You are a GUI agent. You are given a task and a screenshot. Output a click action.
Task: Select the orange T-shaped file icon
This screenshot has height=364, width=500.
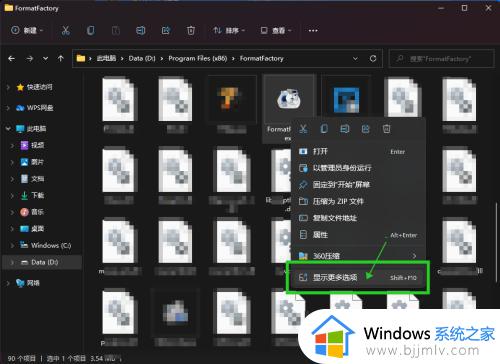click(229, 99)
